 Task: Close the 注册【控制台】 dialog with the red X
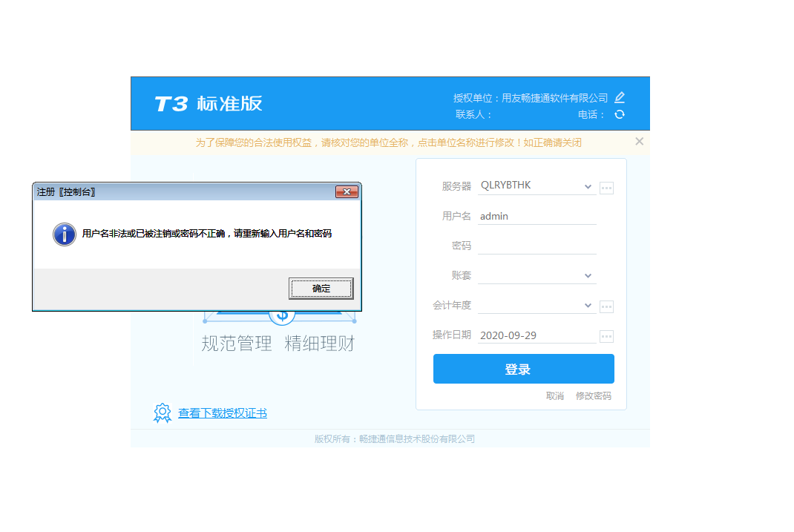click(347, 192)
